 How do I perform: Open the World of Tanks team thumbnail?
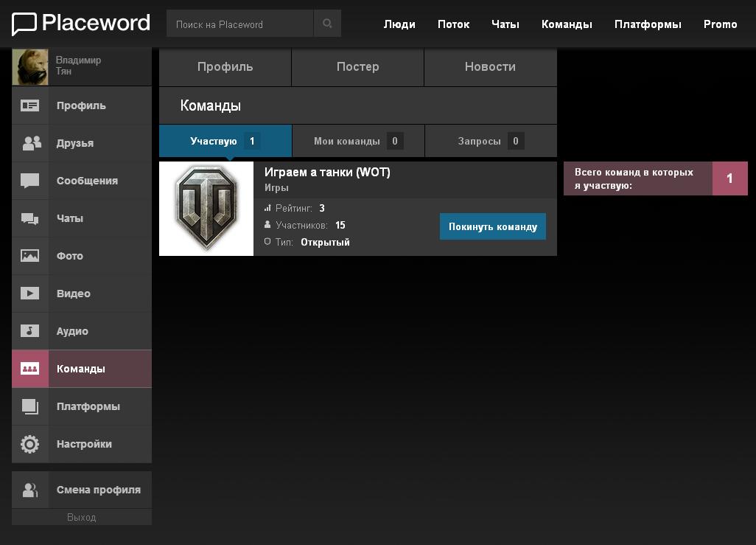(x=206, y=209)
